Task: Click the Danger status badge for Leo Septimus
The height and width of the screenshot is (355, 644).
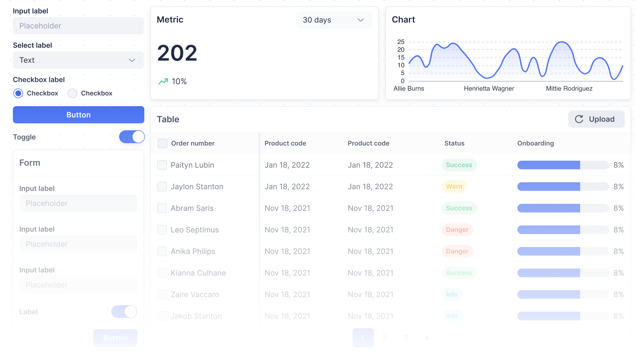Action: [457, 230]
